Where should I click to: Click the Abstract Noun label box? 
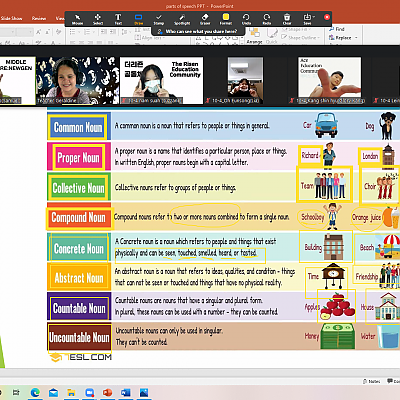(x=79, y=278)
